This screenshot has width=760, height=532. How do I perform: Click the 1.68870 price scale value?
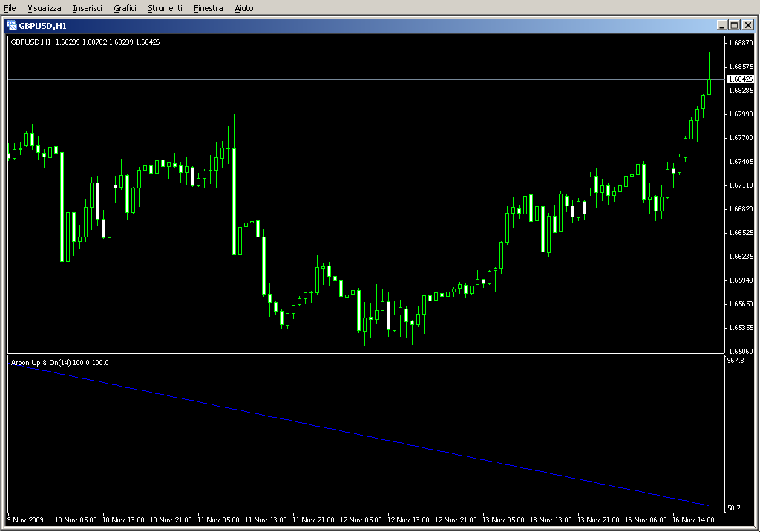point(741,42)
